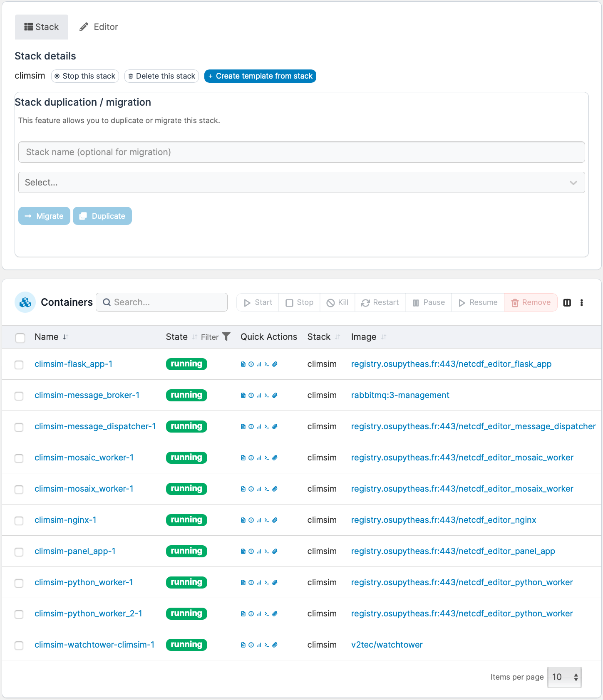Tick the climsim-message_dispatcher-1 checkbox
The width and height of the screenshot is (603, 700).
19,427
